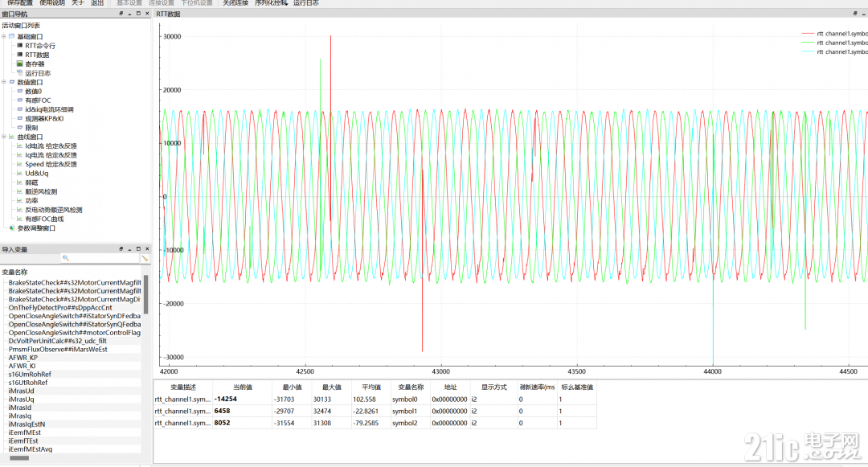The width and height of the screenshot is (868, 467).
Task: Collapse the 曲线窗口 tree group
Action: pos(4,137)
